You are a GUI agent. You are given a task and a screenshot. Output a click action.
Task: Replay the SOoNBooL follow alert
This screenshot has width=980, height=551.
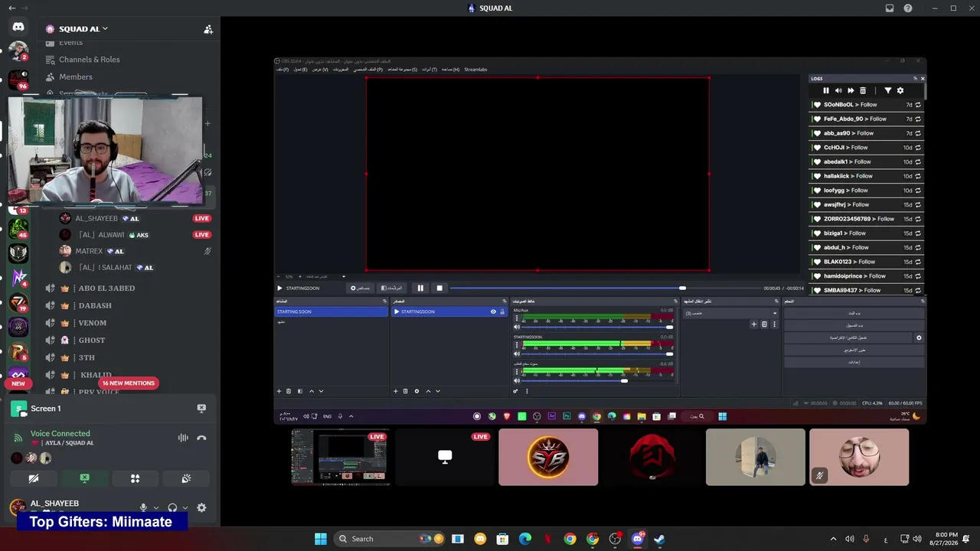[918, 105]
